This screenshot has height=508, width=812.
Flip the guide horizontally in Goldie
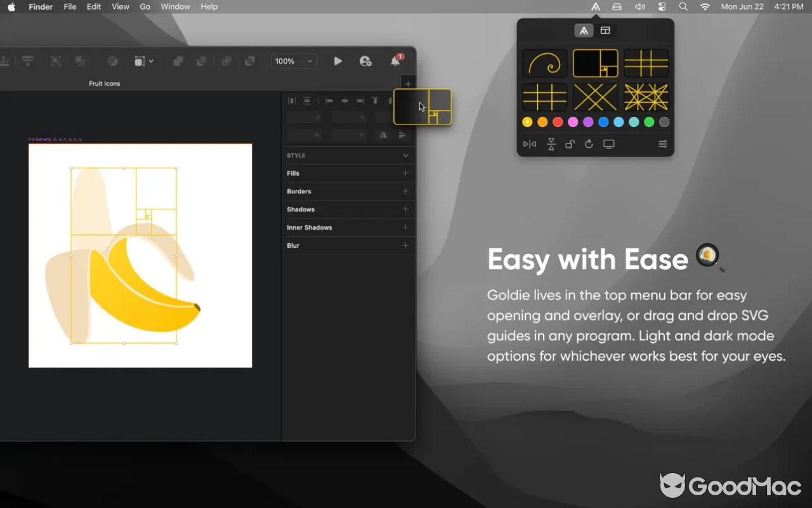530,144
